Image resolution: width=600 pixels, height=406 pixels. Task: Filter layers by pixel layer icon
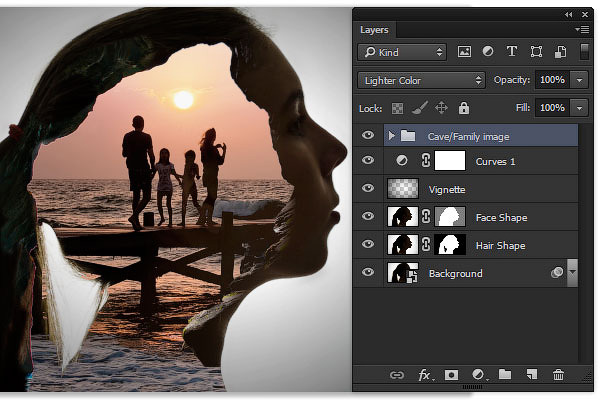pos(464,52)
